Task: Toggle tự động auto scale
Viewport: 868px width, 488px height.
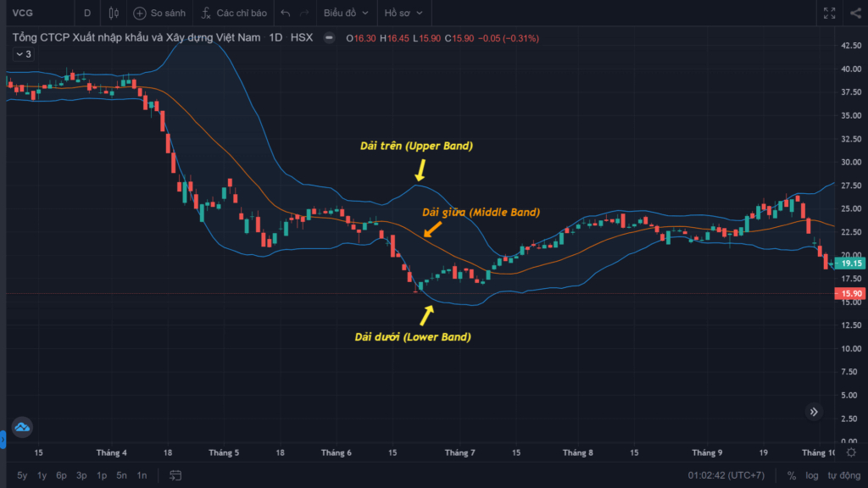Action: coord(844,475)
